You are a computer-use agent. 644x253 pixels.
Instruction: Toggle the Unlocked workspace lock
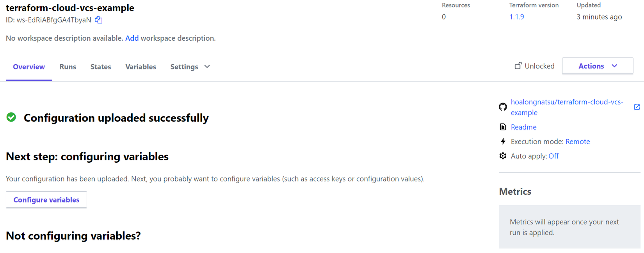click(534, 66)
